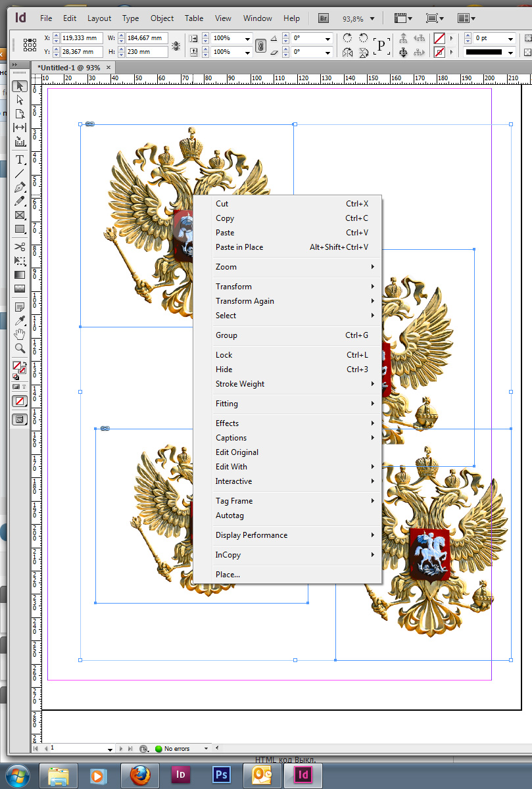Click the reference point locator grid
Viewport: 532px width, 789px height.
pyautogui.click(x=30, y=45)
